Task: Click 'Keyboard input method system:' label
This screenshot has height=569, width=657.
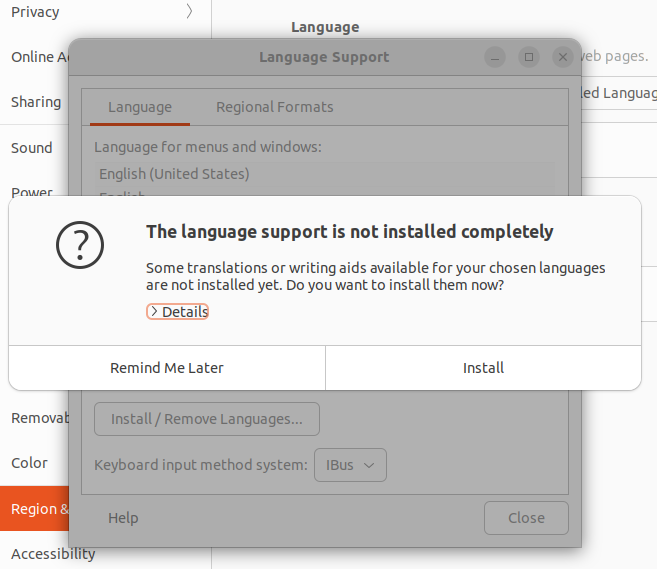Action: point(201,465)
